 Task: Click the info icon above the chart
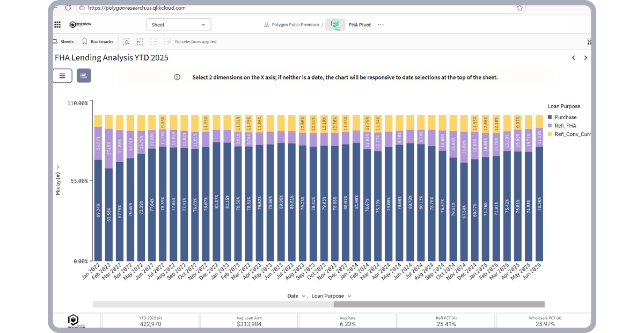pyautogui.click(x=177, y=77)
